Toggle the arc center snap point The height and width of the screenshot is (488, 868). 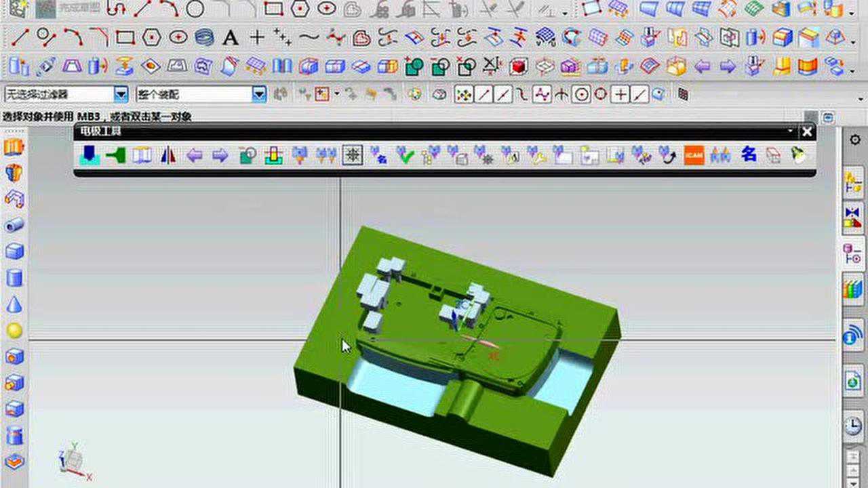tap(580, 95)
